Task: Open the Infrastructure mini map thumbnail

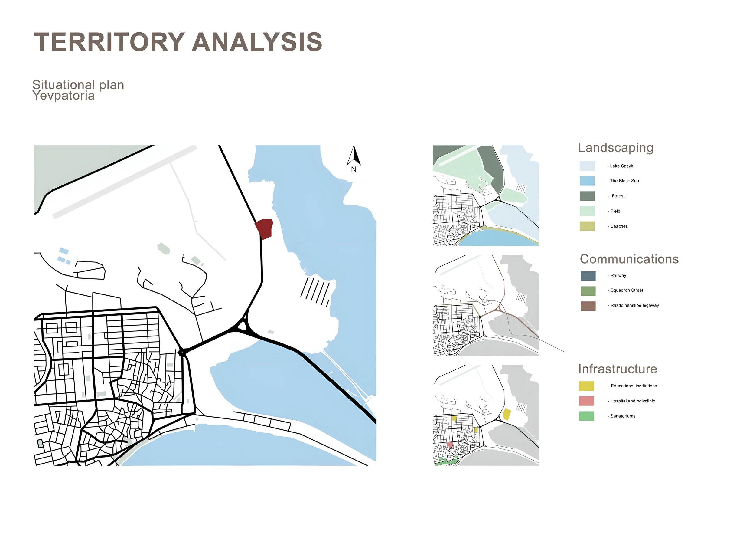Action: [486, 415]
